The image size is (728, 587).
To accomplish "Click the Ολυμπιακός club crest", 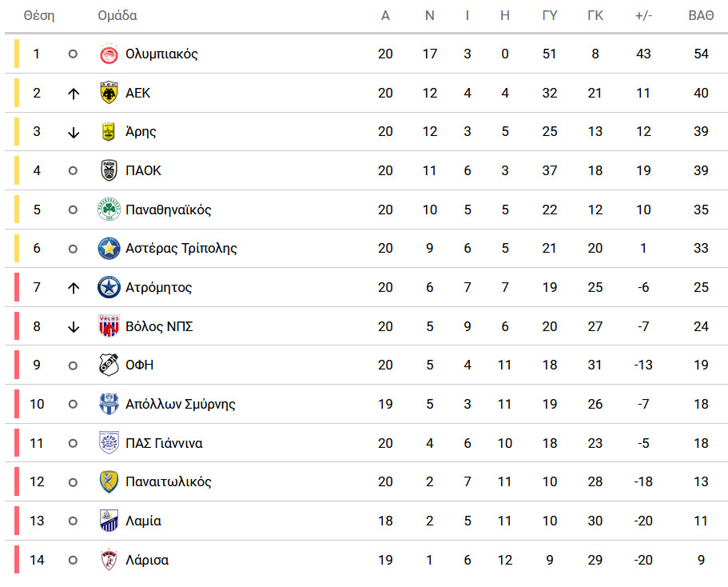I will tap(109, 54).
